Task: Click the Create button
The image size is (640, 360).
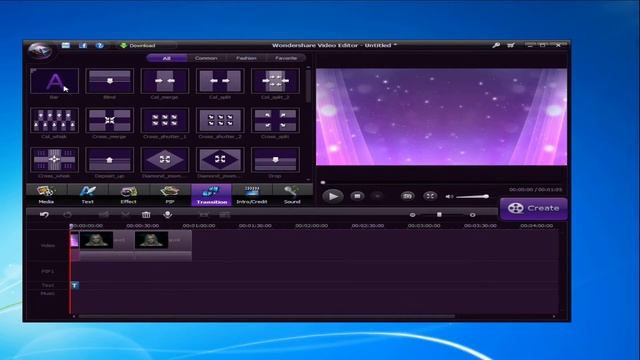Action: pos(533,209)
